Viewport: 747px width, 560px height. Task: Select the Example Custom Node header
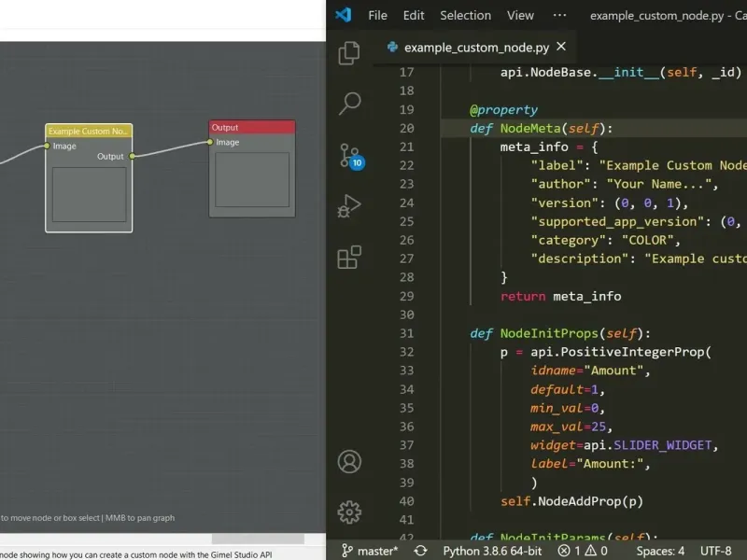pyautogui.click(x=89, y=132)
